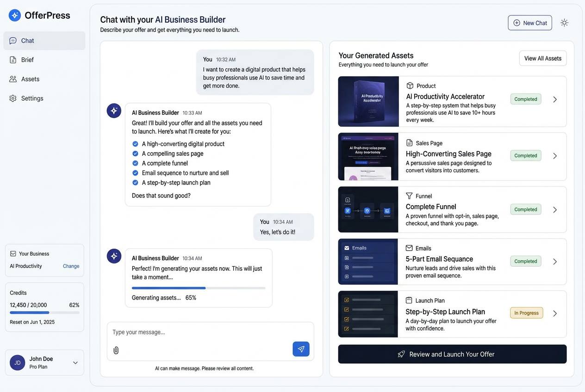
Task: Click the Assets people icon in sidebar
Action: click(13, 79)
